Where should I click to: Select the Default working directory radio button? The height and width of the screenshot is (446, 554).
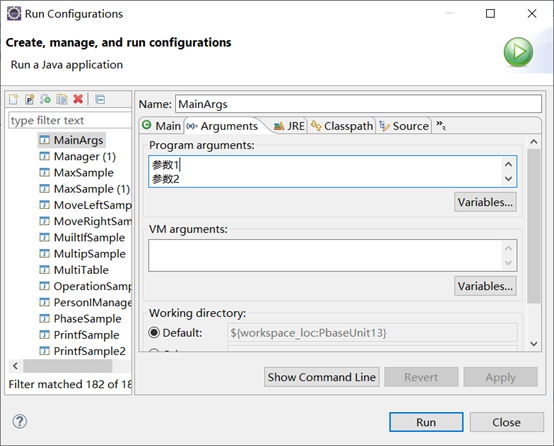[154, 333]
